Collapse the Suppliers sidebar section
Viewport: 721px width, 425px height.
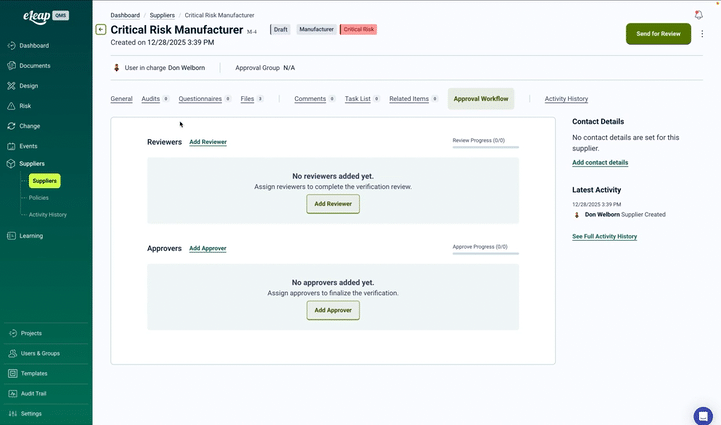click(x=31, y=163)
